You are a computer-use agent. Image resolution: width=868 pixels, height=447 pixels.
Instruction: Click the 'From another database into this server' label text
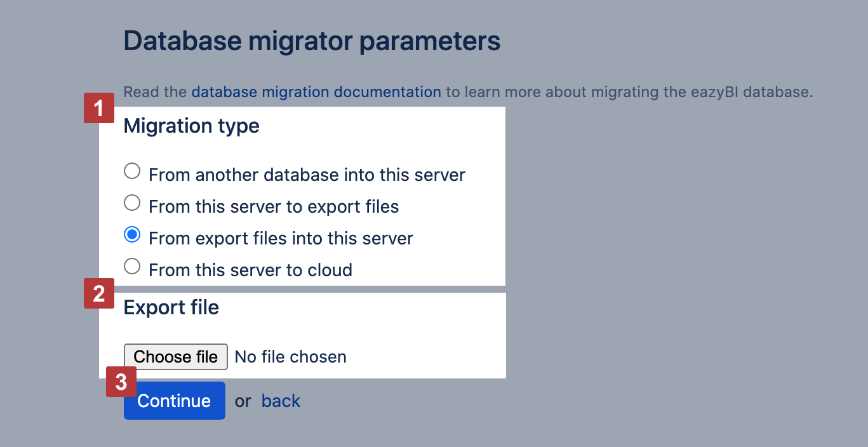pos(307,175)
